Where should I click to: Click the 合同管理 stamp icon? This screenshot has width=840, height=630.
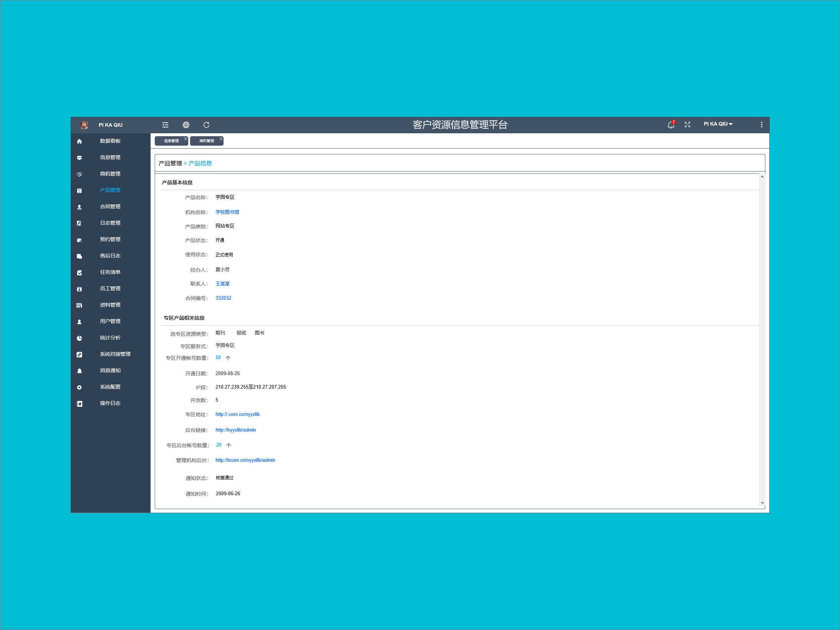(79, 207)
